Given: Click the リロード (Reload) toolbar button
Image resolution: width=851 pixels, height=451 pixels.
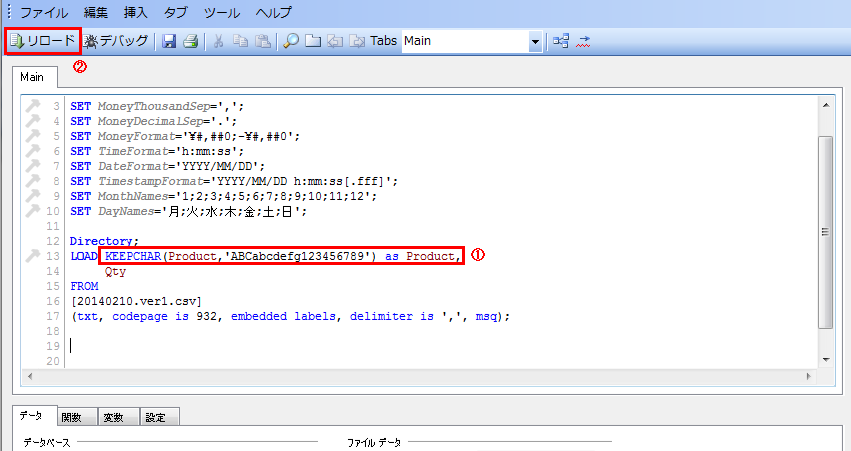Looking at the screenshot, I should coord(43,41).
